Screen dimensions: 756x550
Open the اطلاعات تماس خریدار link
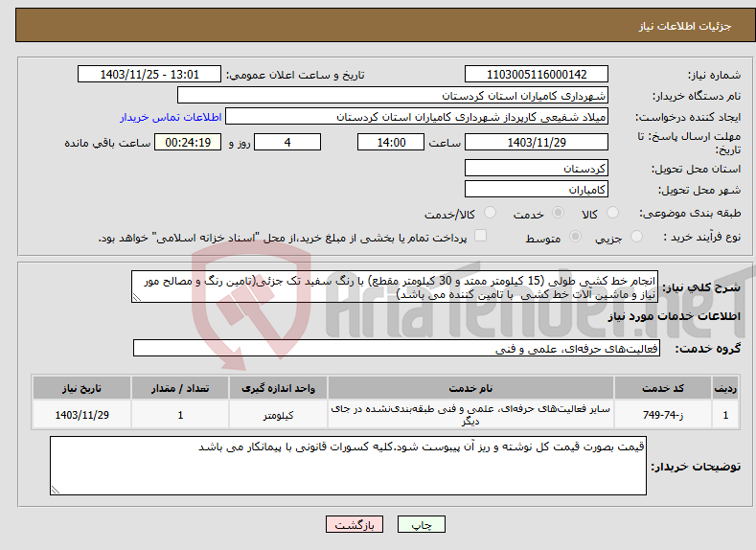click(x=171, y=117)
